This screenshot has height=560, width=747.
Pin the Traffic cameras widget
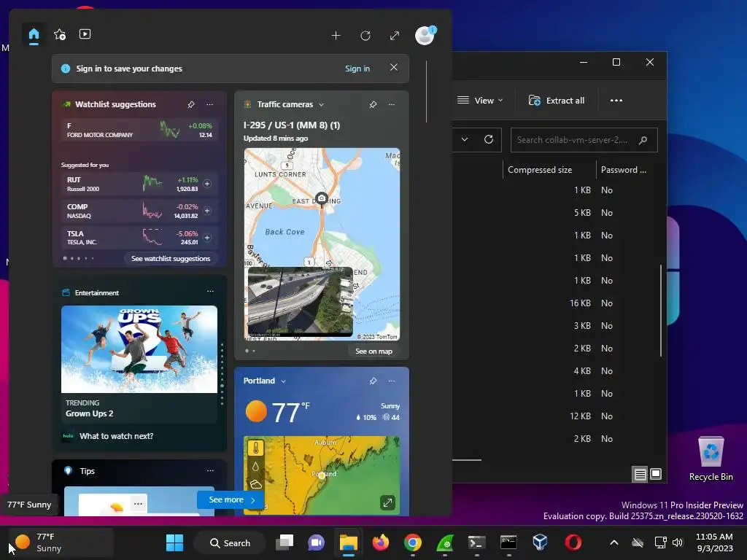tap(373, 104)
